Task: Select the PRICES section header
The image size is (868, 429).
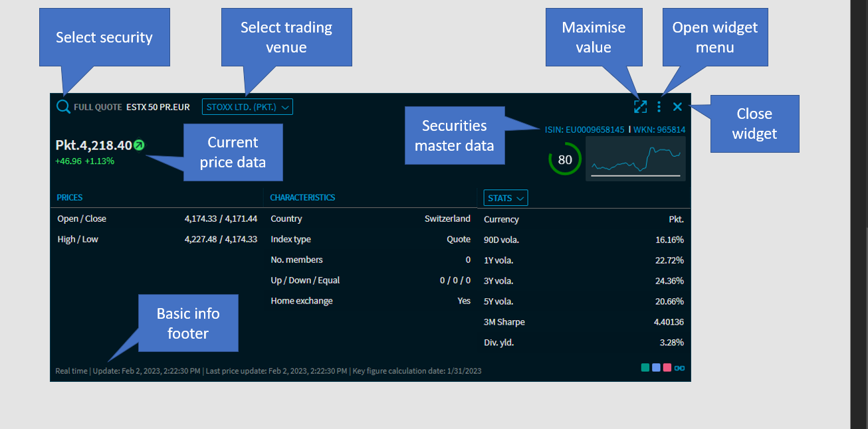Action: pos(70,197)
